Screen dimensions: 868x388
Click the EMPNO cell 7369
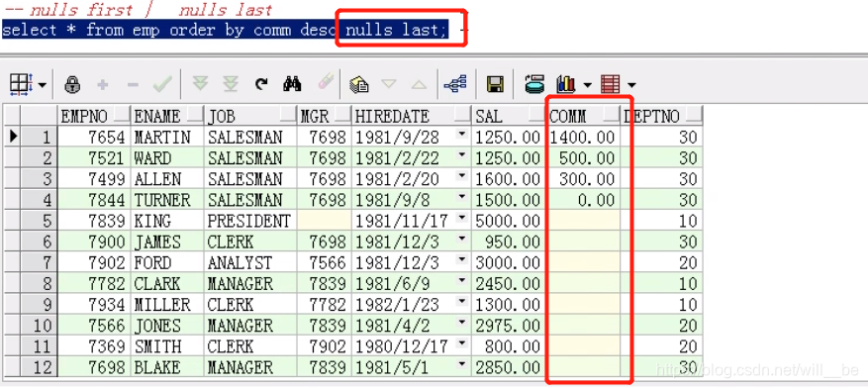click(94, 346)
